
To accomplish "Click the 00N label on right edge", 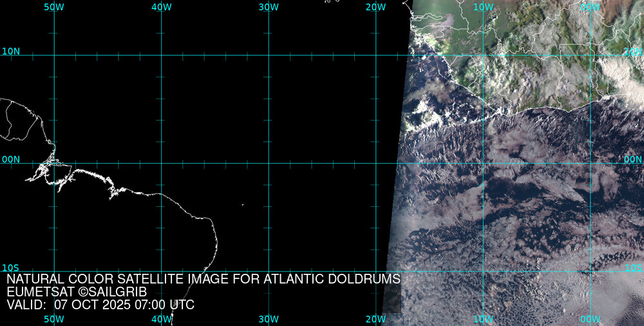I will pyautogui.click(x=633, y=159).
